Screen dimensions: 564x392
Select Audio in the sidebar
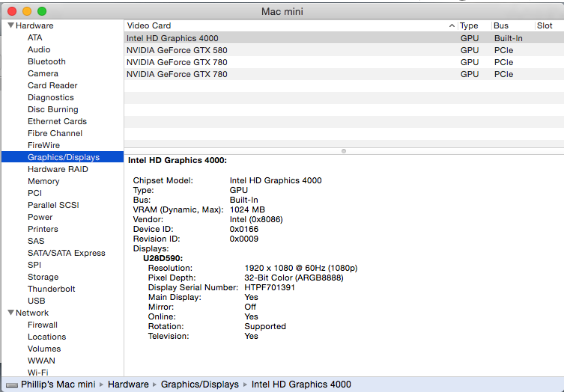coord(39,49)
